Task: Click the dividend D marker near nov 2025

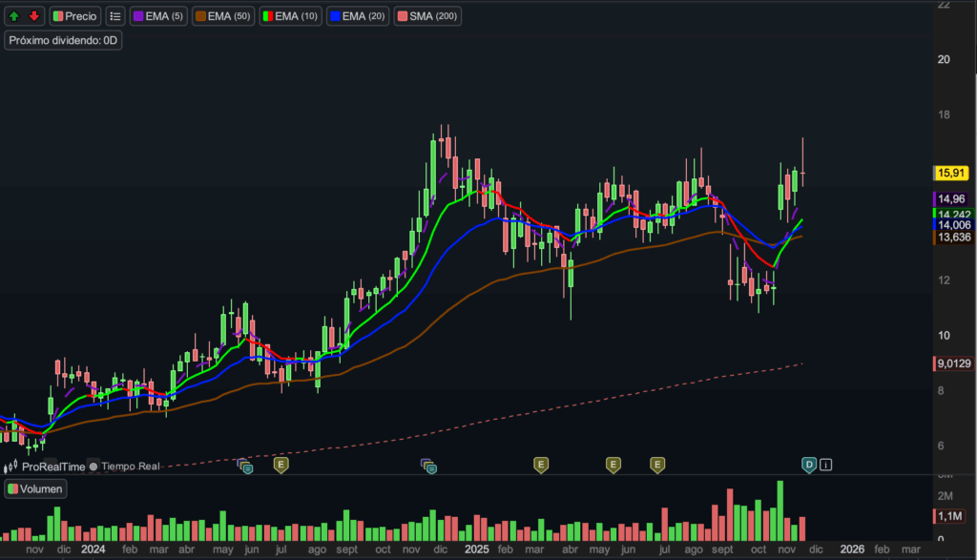Action: pos(809,465)
